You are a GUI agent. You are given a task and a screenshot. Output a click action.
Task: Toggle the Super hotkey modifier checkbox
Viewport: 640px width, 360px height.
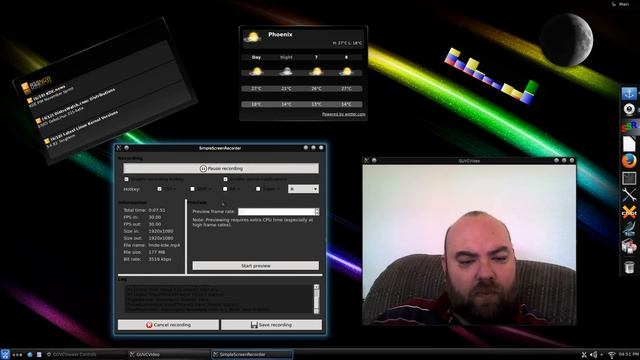[x=258, y=189]
